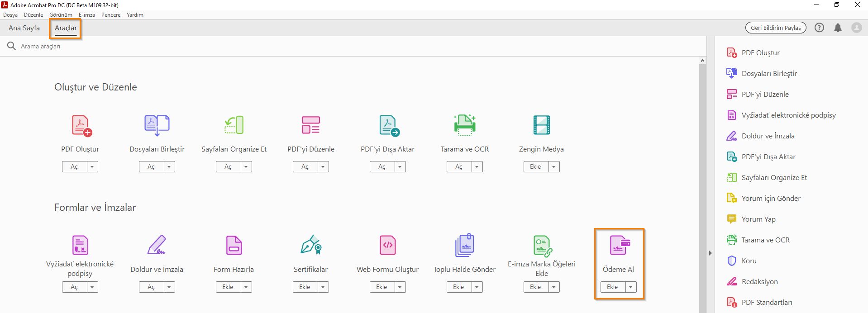Image resolution: width=868 pixels, height=313 pixels.
Task: Click the notifications bell icon
Action: pyautogui.click(x=838, y=28)
